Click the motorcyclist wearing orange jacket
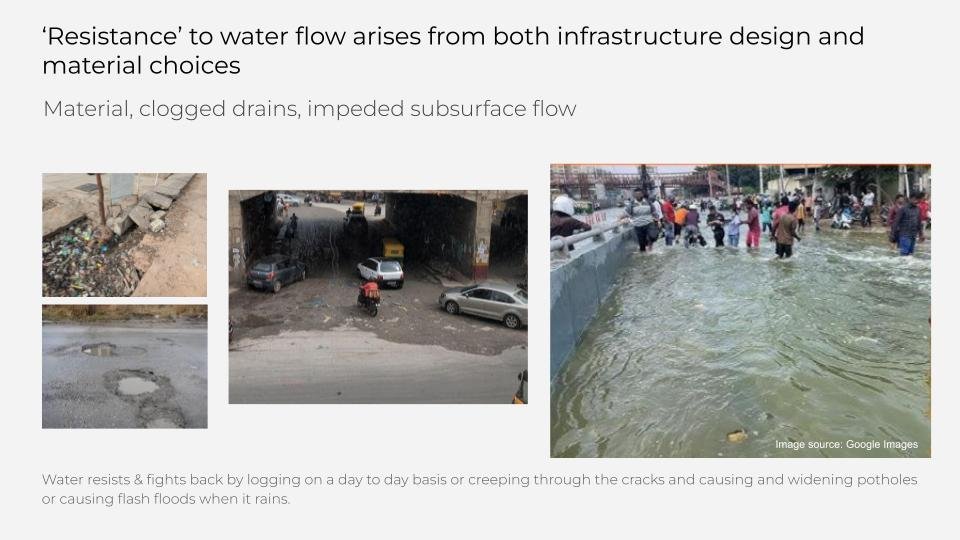The height and width of the screenshot is (540, 960). [x=369, y=297]
